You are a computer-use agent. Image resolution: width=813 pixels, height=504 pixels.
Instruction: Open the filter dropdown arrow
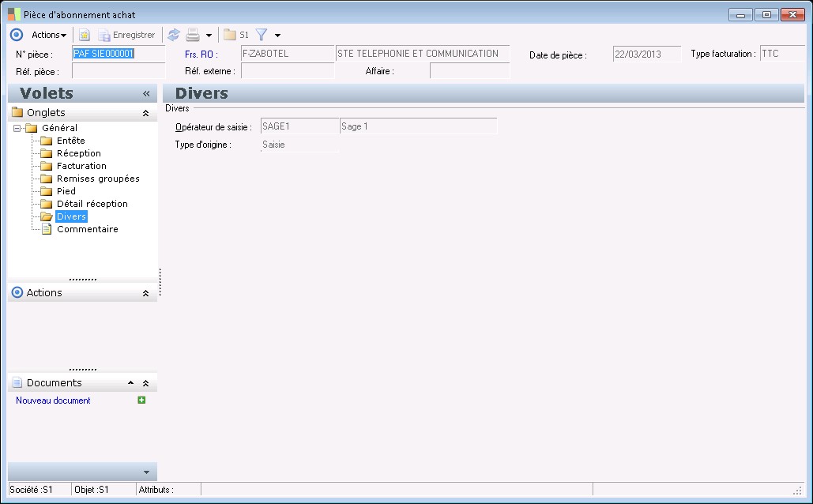point(277,36)
